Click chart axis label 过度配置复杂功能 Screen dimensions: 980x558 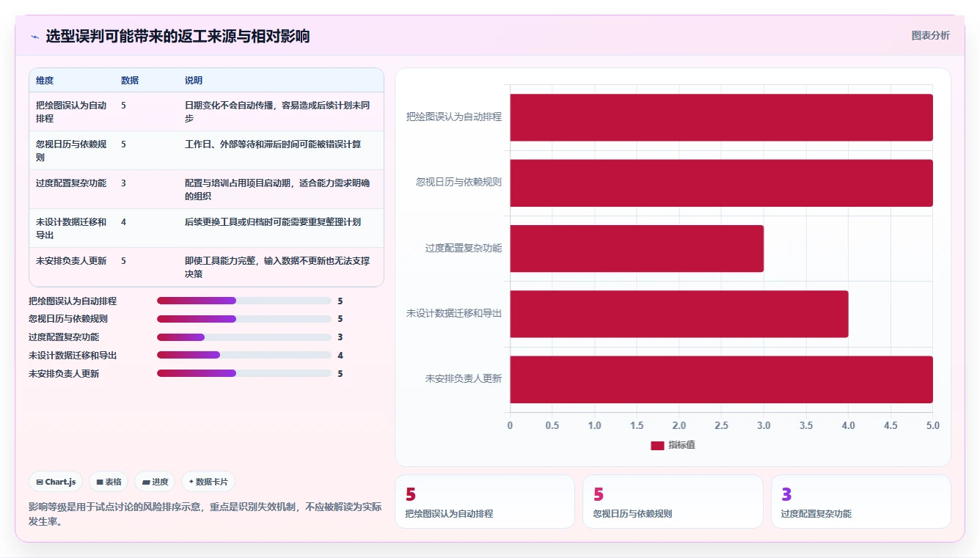pos(464,248)
